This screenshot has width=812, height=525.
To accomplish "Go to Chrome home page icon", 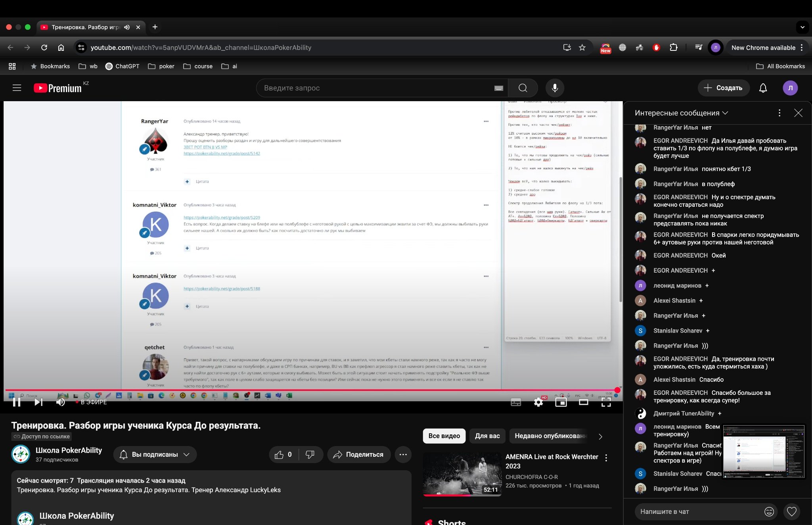I will [61, 48].
